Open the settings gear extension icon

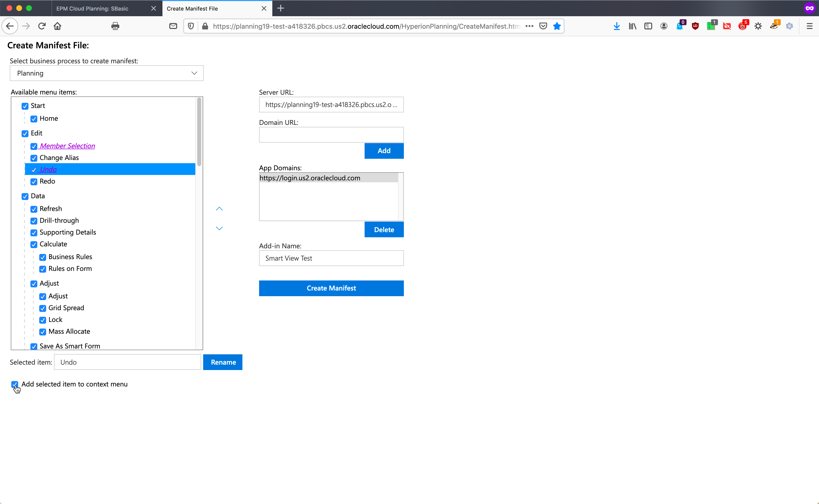[758, 26]
